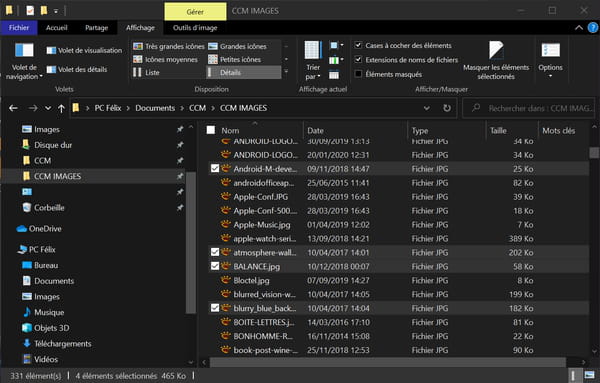This screenshot has height=383, width=600.
Task: Collapse the ribbon with the chevron
Action: 579,28
